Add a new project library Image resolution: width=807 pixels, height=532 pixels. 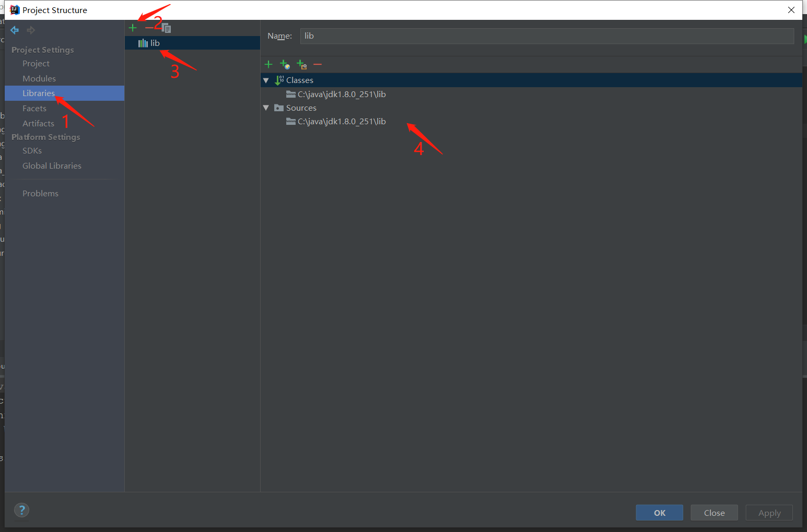(x=133, y=28)
